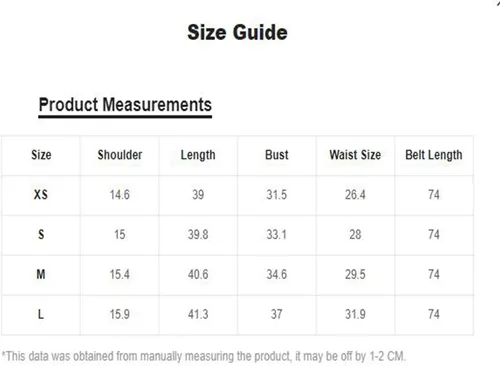Select the S size row label
The width and height of the screenshot is (500, 366).
[41, 234]
